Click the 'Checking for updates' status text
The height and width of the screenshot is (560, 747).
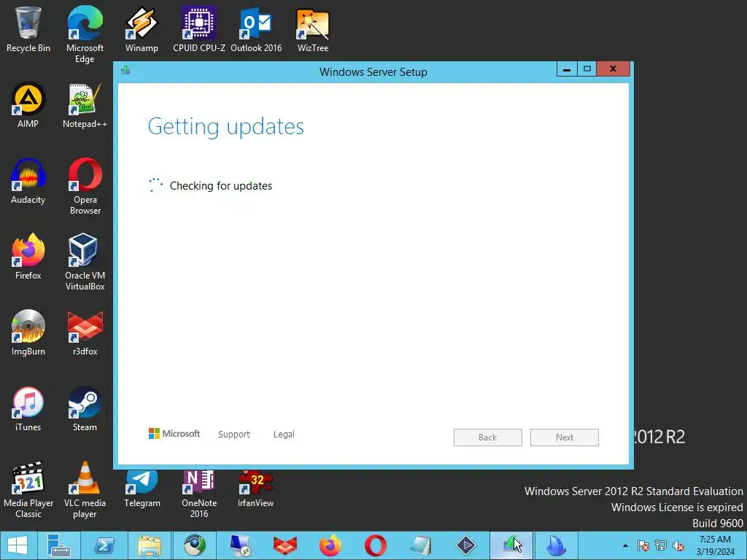coord(221,186)
